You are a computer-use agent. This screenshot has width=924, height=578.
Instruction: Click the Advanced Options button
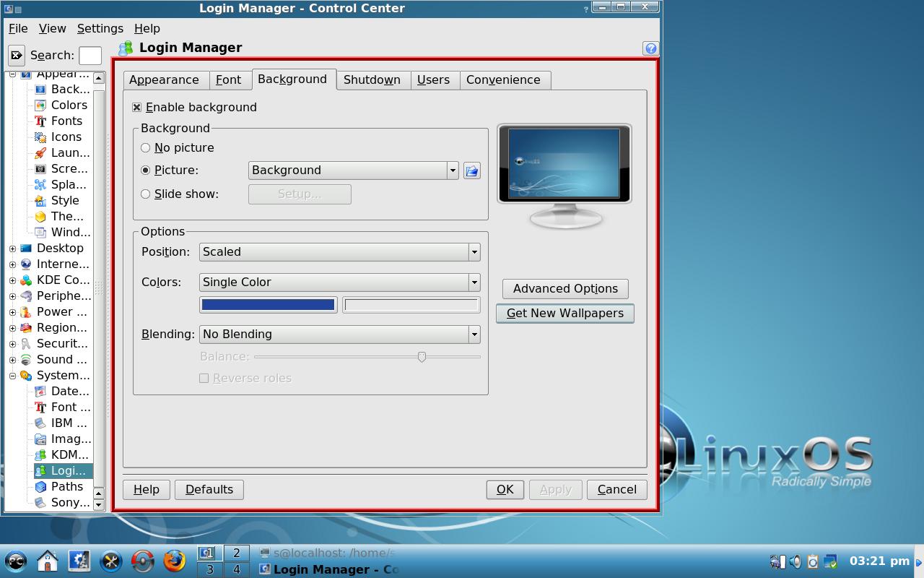pos(565,288)
